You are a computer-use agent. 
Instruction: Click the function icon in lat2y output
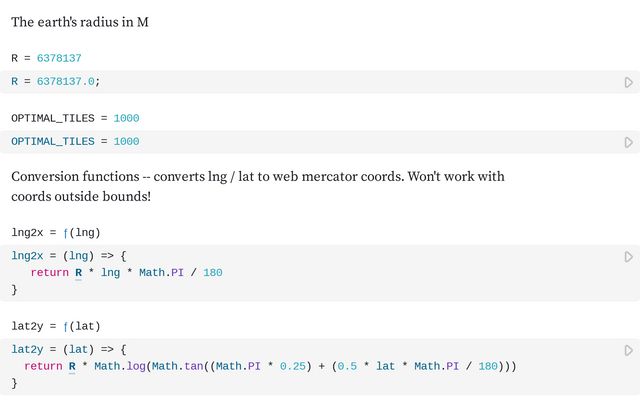click(x=65, y=326)
